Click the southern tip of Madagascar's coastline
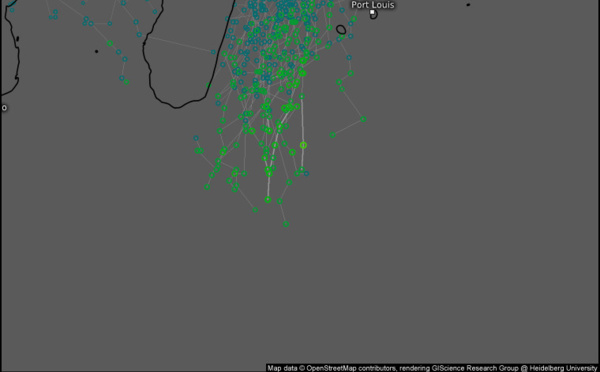Screen dimensions: 600x372 pos(176,108)
